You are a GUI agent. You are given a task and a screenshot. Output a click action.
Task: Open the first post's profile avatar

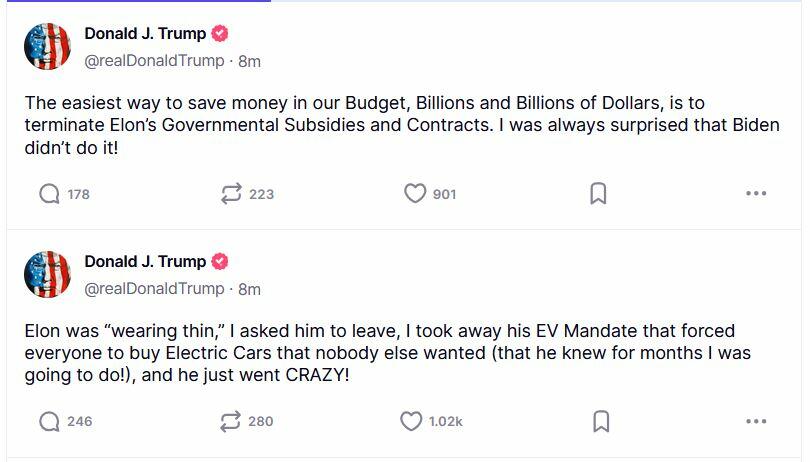click(x=47, y=47)
